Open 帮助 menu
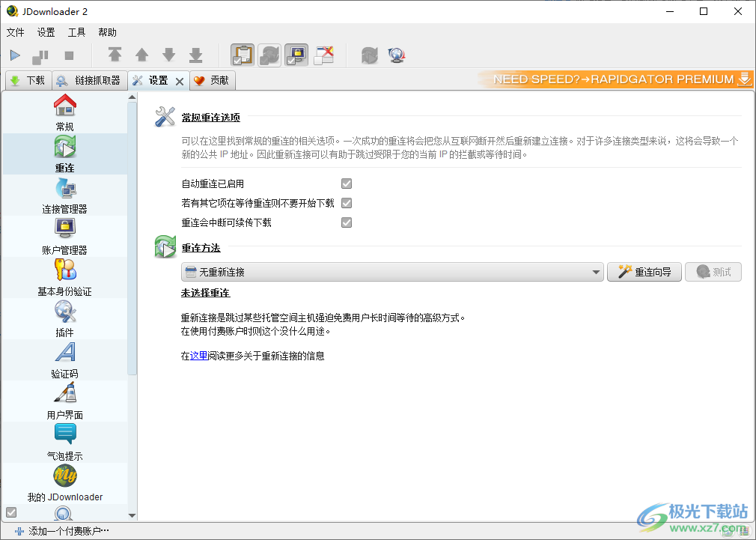 coord(108,32)
